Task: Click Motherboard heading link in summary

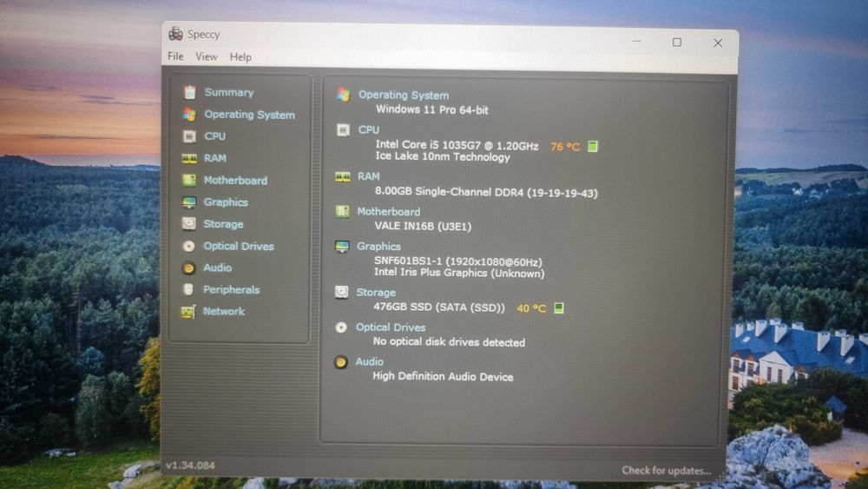Action: click(389, 212)
